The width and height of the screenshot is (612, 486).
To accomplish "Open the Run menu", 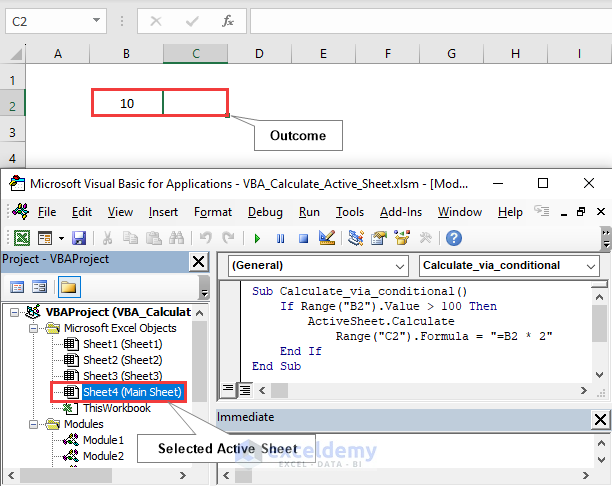I will pyautogui.click(x=309, y=212).
